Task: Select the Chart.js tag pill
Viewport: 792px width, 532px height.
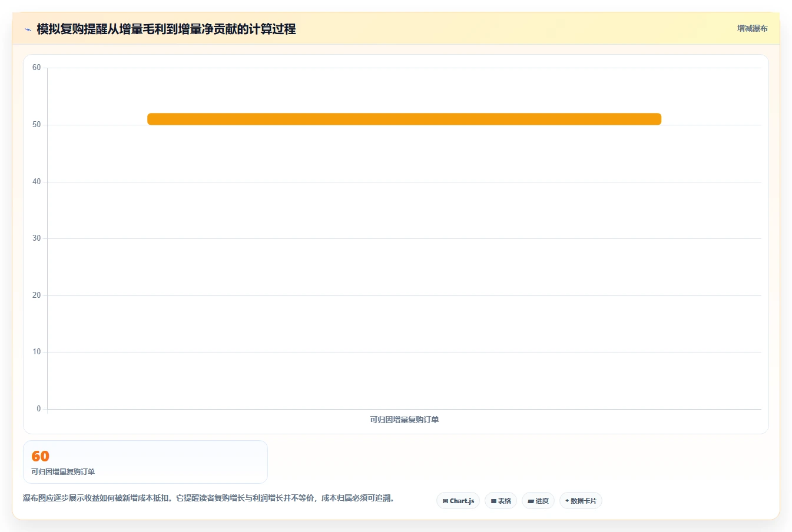Action: (458, 501)
